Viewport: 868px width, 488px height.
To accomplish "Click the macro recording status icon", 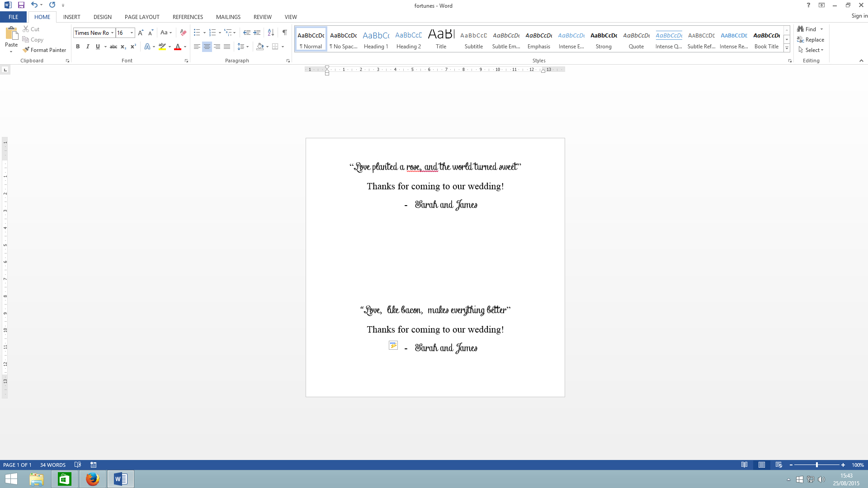I will pos(94,465).
